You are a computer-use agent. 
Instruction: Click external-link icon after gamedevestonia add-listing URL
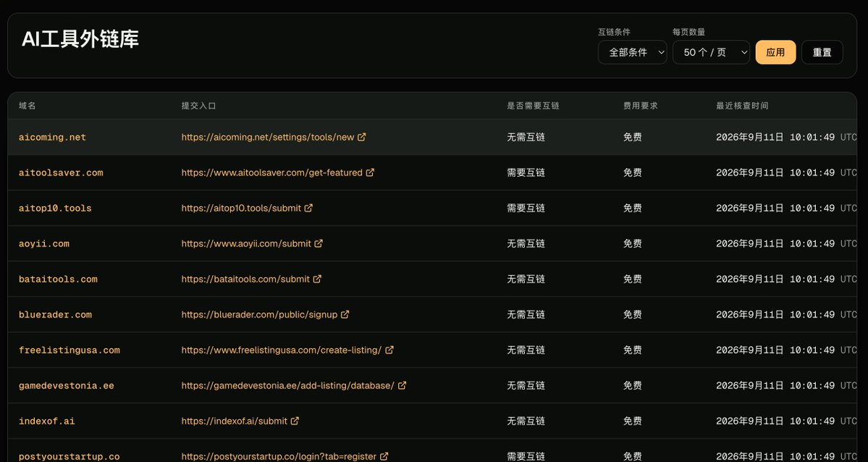click(x=402, y=385)
